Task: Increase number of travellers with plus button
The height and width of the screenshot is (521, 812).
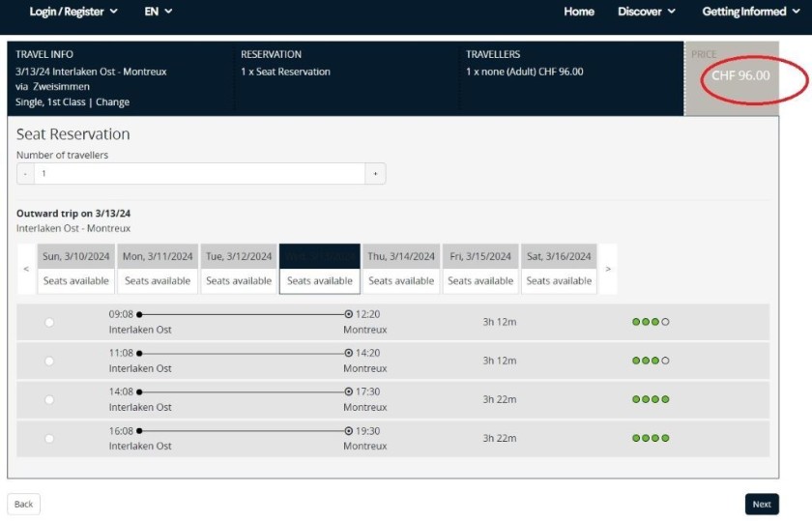Action: [x=375, y=173]
